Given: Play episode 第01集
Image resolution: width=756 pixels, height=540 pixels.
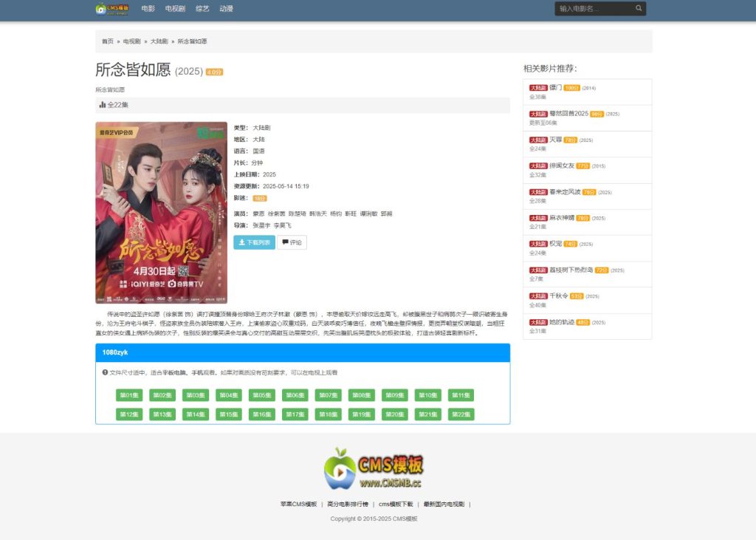Looking at the screenshot, I should click(128, 395).
